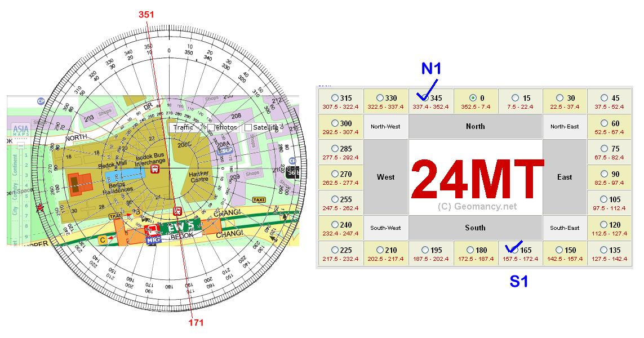Click the bus stop icon near Changi road
Image resolution: width=644 pixels, height=338 pixels.
178,211
